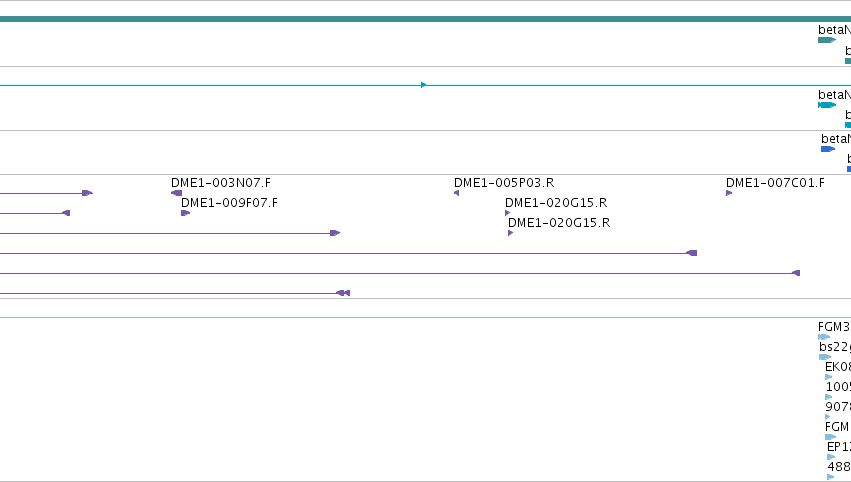The image size is (851, 482).
Task: Click the light blue glyph under FGM3
Action: [824, 337]
